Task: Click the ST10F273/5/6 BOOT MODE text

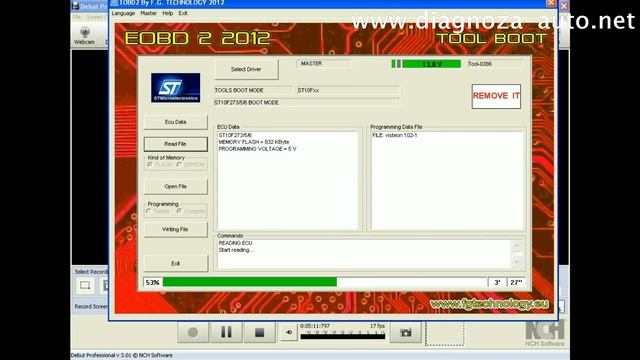Action: coord(247,103)
